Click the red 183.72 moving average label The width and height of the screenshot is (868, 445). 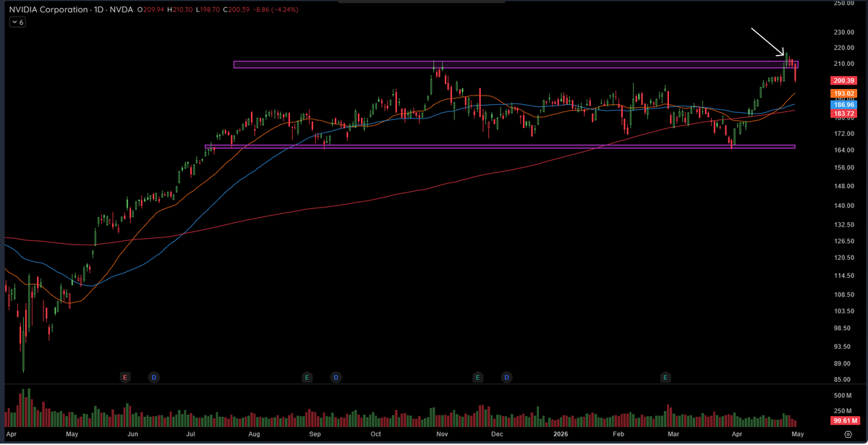tap(844, 114)
